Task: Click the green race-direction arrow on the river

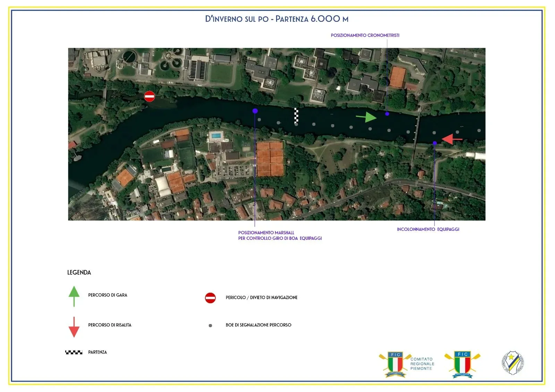Action: pyautogui.click(x=367, y=117)
